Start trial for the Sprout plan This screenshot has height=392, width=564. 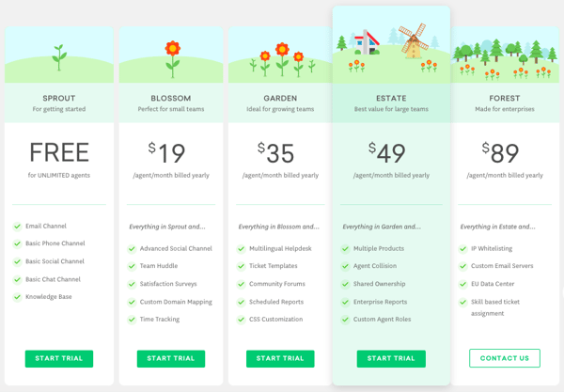click(59, 358)
